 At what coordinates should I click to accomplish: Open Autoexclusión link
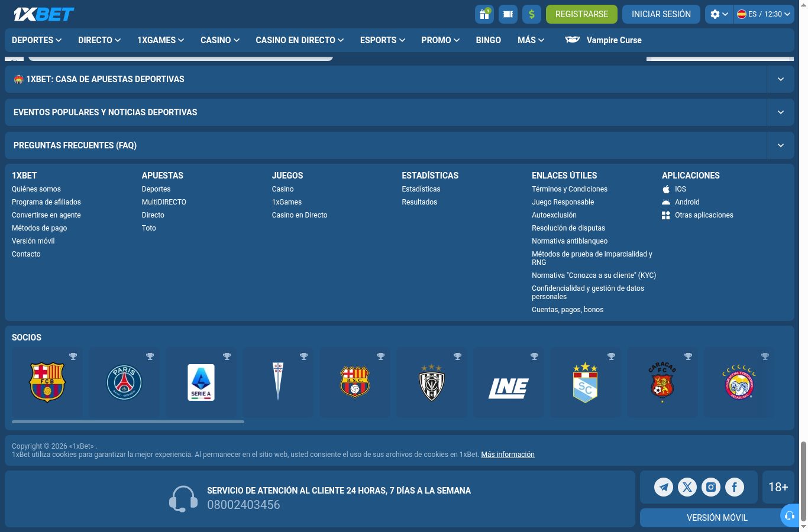tap(554, 215)
